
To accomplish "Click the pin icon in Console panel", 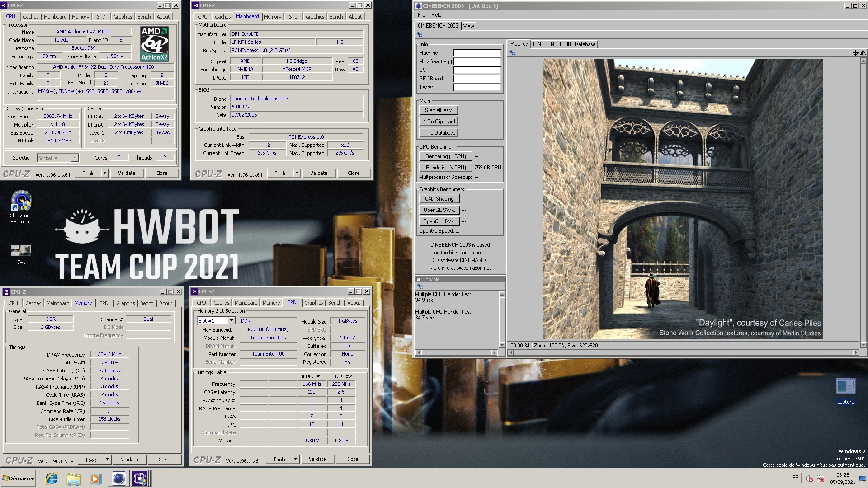I will point(420,286).
